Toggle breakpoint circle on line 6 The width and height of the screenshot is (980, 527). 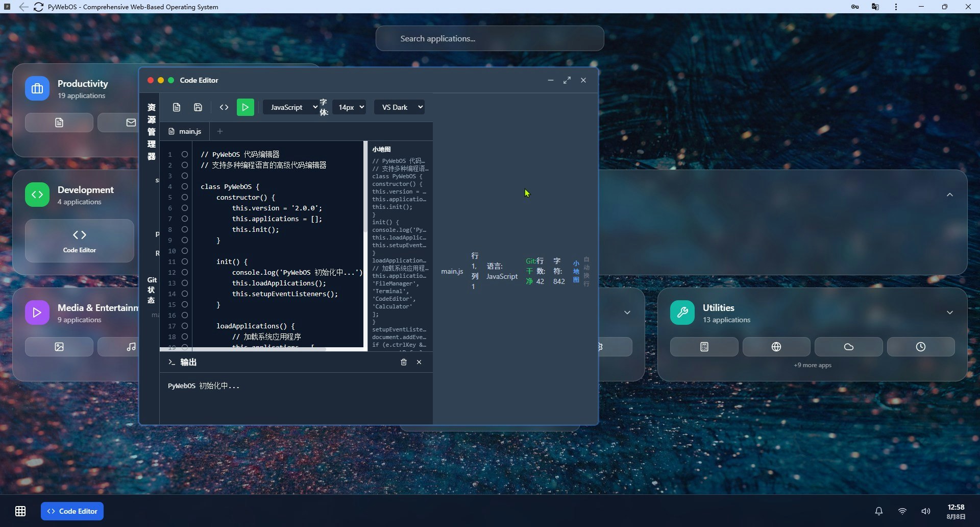point(185,208)
